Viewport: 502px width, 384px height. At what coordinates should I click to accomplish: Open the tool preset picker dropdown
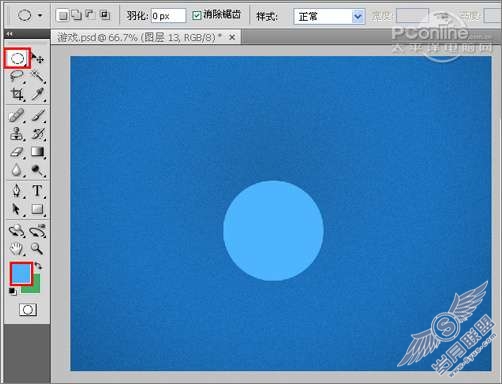coord(40,15)
